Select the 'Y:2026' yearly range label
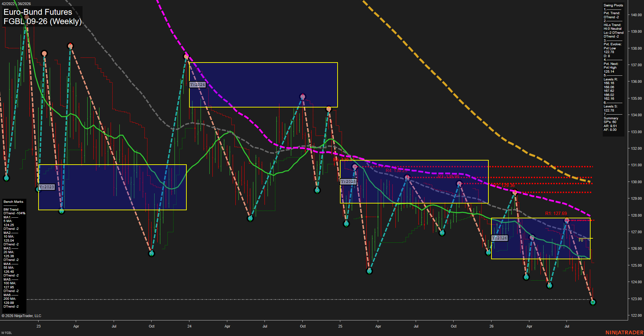 coord(500,238)
